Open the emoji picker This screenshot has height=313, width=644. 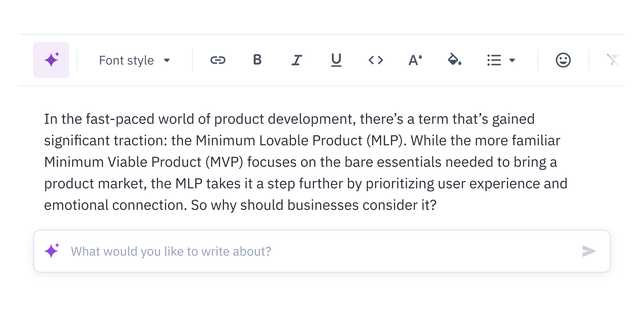[563, 60]
